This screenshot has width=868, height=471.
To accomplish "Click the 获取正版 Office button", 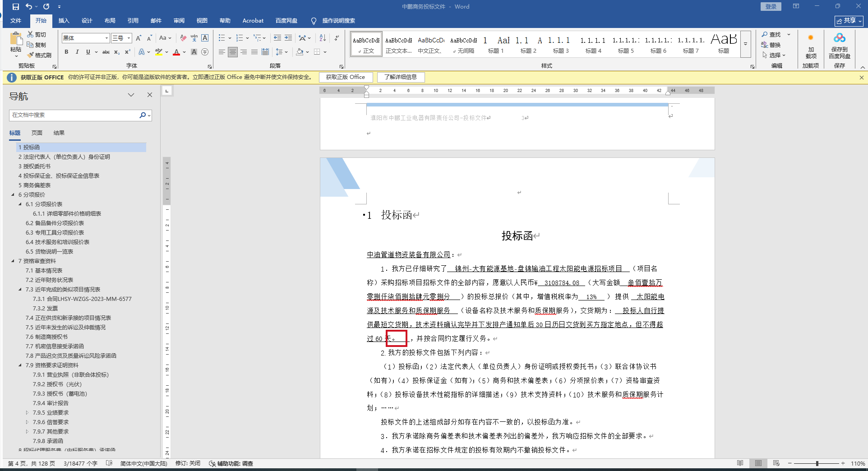I will [x=345, y=77].
